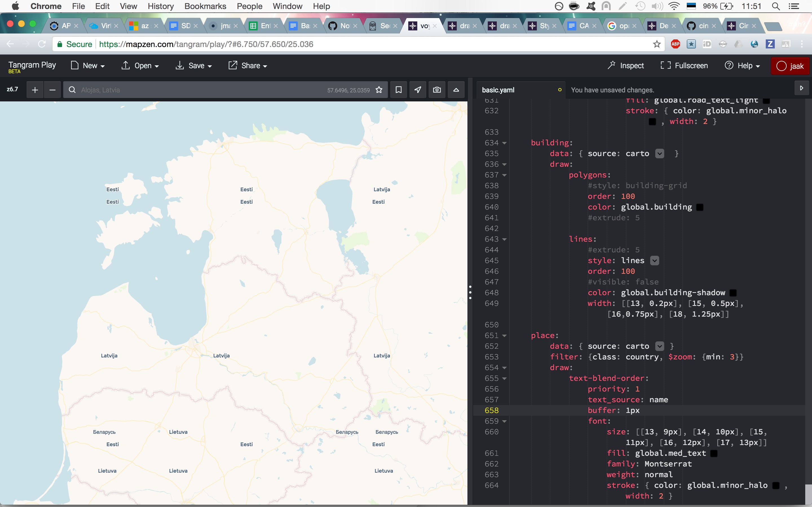The width and height of the screenshot is (812, 507).
Task: Open the Save menu
Action: tap(194, 65)
